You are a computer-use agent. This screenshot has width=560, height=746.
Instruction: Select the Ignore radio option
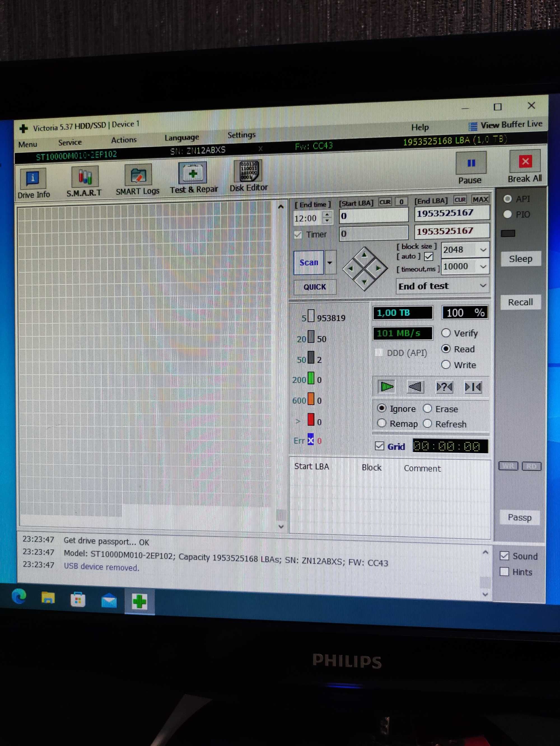pos(381,408)
